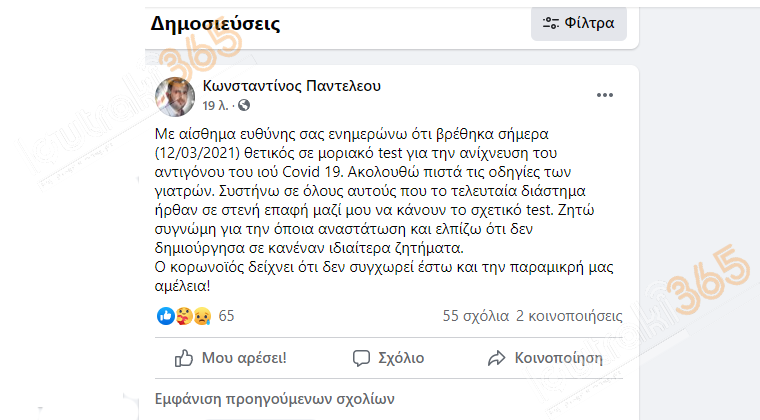760x420 pixels.
Task: Click the thumbs-up outline icon on like button
Action: pyautogui.click(x=184, y=358)
